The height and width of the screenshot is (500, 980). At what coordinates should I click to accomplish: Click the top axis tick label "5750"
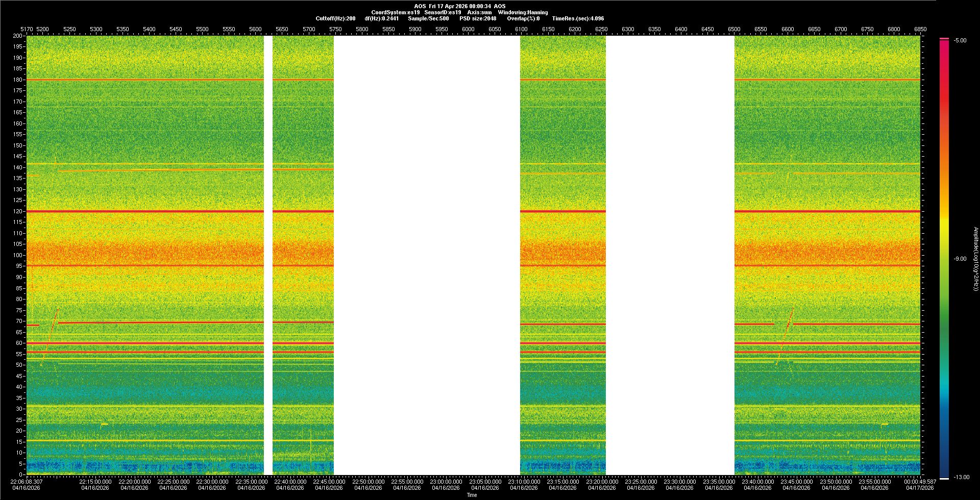[335, 29]
